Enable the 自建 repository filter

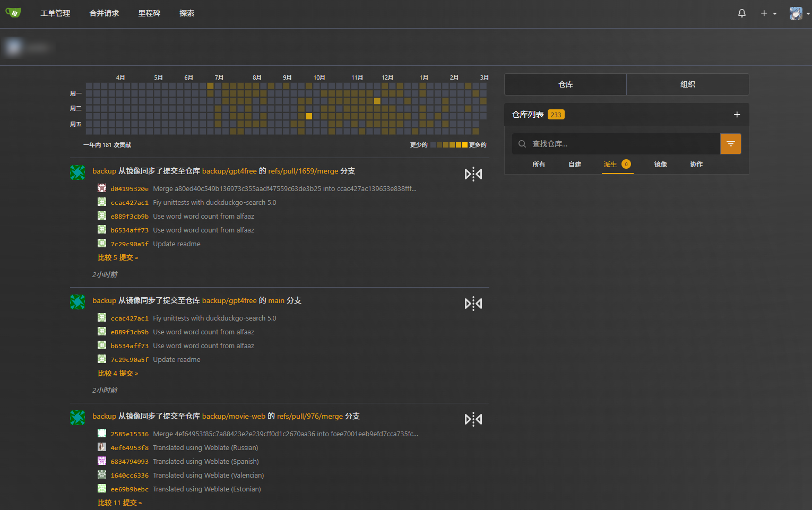click(574, 165)
